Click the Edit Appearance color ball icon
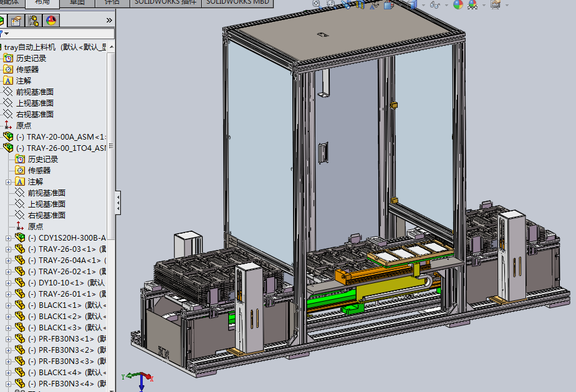The height and width of the screenshot is (392, 576). coord(458,4)
